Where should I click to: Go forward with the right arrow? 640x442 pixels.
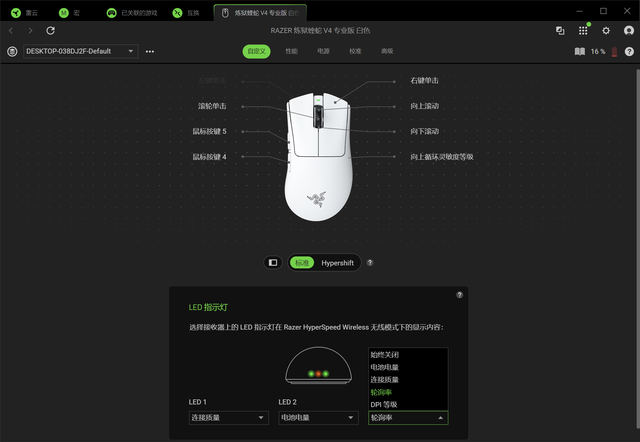(30, 31)
